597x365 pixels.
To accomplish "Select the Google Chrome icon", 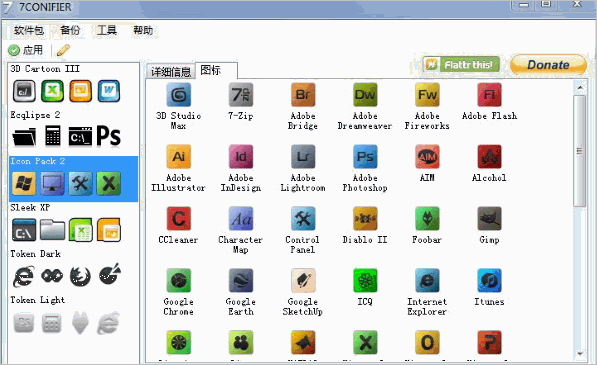I will 179,281.
